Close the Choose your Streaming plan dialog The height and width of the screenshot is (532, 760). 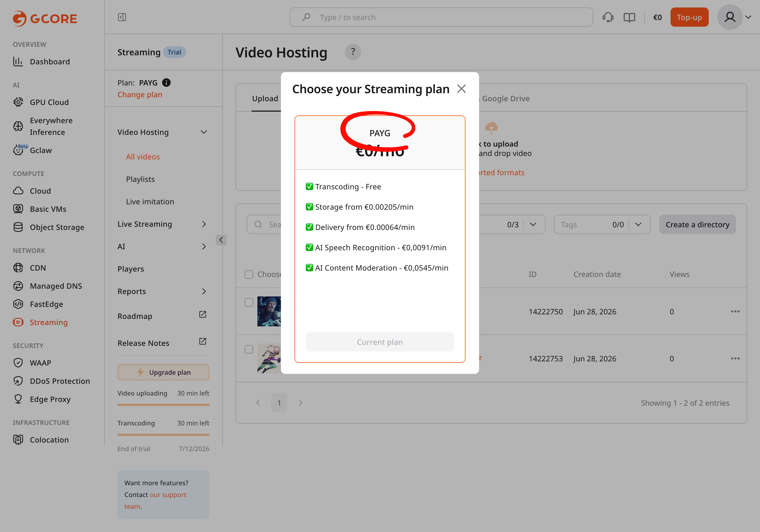click(461, 89)
